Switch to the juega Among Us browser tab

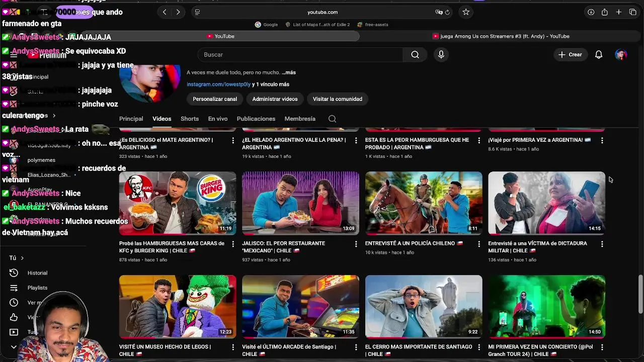501,36
